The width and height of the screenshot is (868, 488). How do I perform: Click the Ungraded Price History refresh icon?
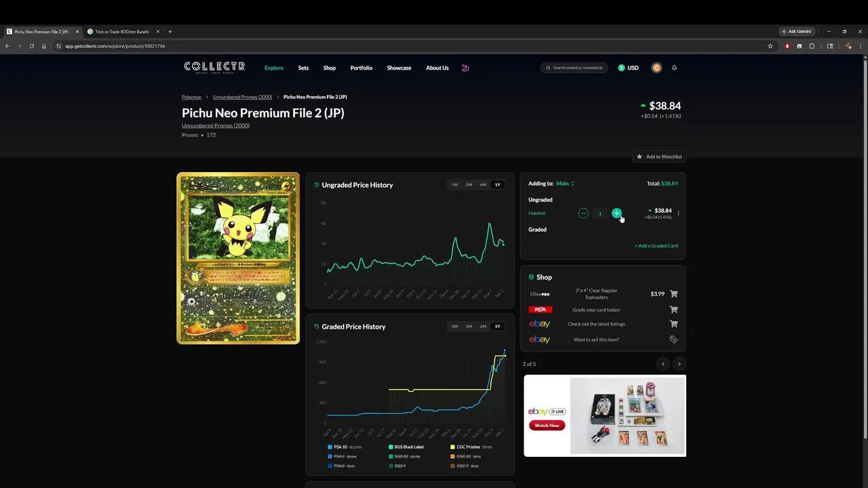coord(317,185)
